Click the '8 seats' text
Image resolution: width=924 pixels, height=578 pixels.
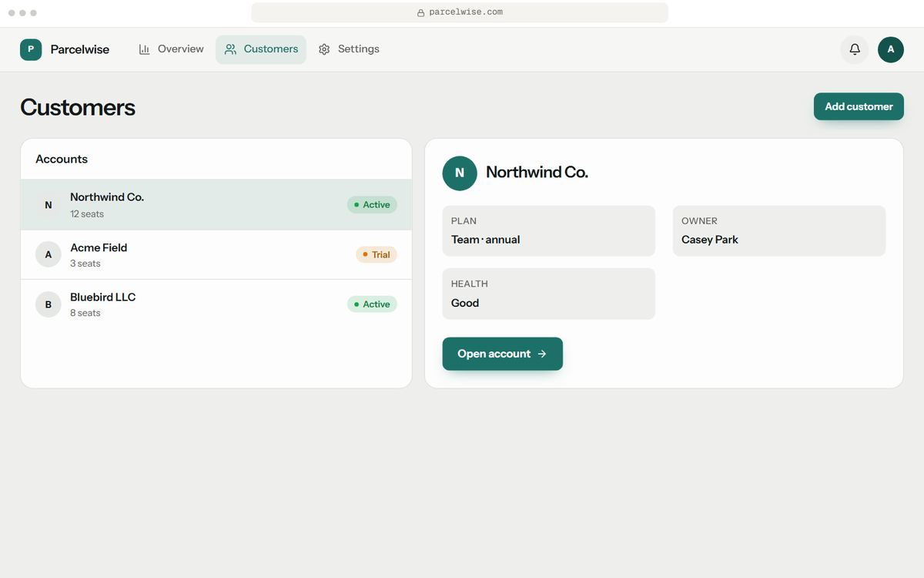pos(85,313)
